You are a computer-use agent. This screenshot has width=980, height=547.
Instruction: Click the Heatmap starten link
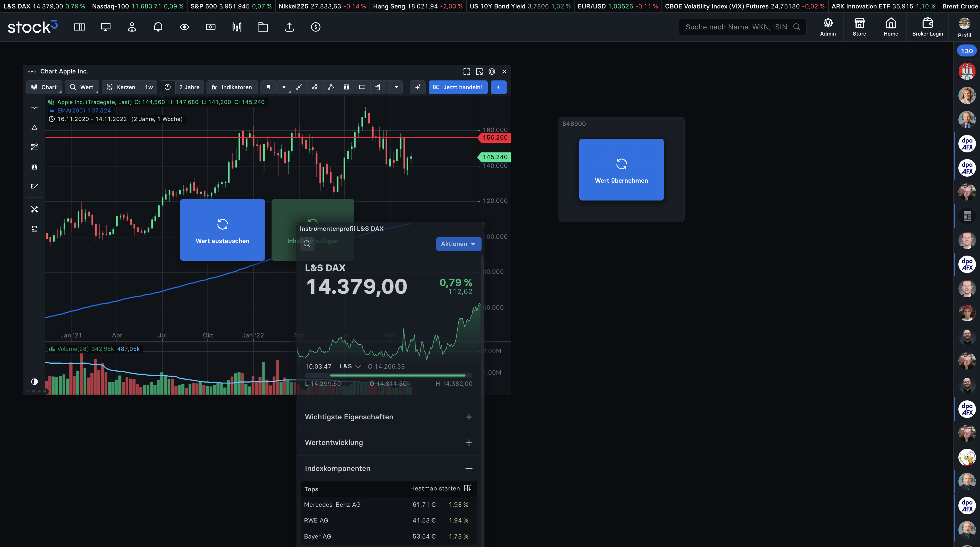(435, 488)
